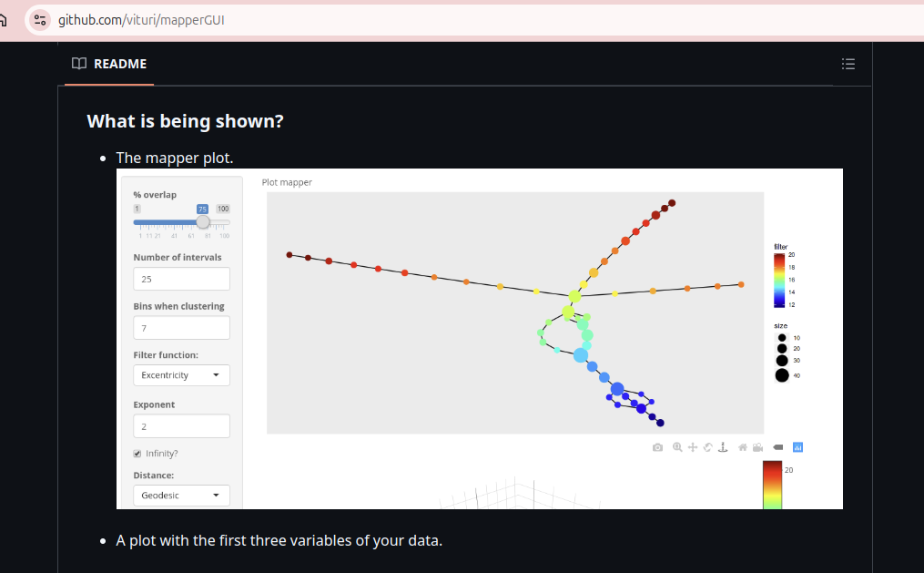The height and width of the screenshot is (573, 924).
Task: Click the video camera icon under the plot
Action: click(757, 447)
